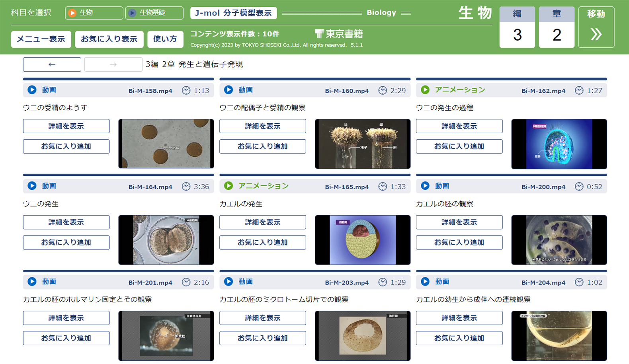Click the green animation icon for Bi-M-165.mp4
Screen dimensions: 629x364
tap(229, 186)
